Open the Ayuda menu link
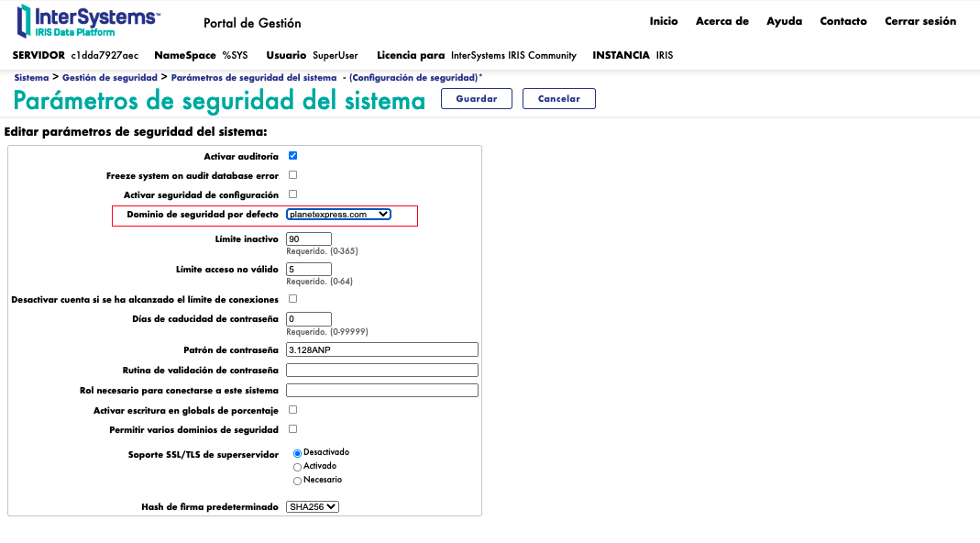The height and width of the screenshot is (543, 980). [x=784, y=21]
